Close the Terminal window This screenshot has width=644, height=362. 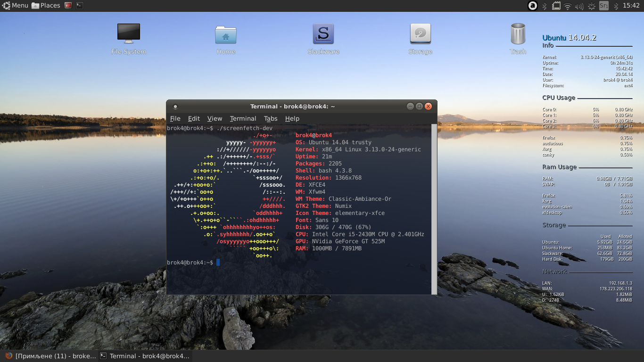coord(428,106)
